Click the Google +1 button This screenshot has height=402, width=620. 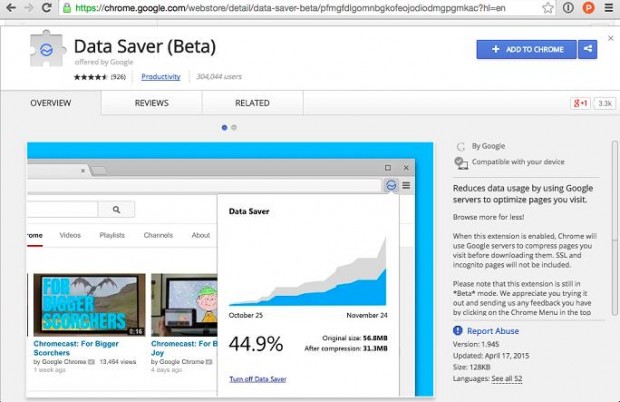click(x=580, y=103)
